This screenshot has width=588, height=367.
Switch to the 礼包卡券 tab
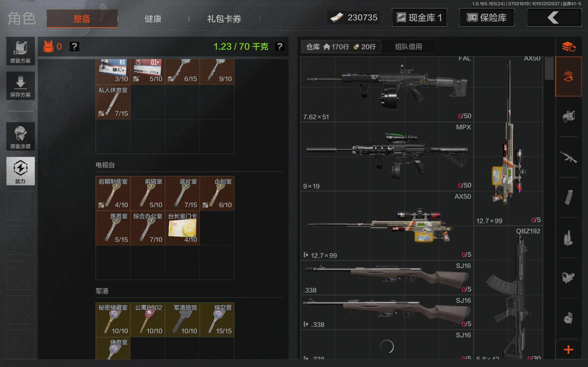[x=224, y=19]
